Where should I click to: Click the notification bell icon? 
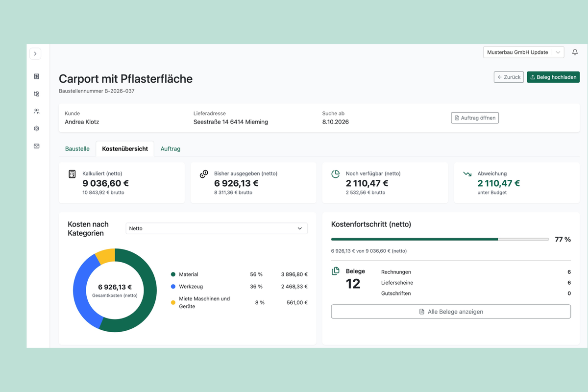coord(575,52)
